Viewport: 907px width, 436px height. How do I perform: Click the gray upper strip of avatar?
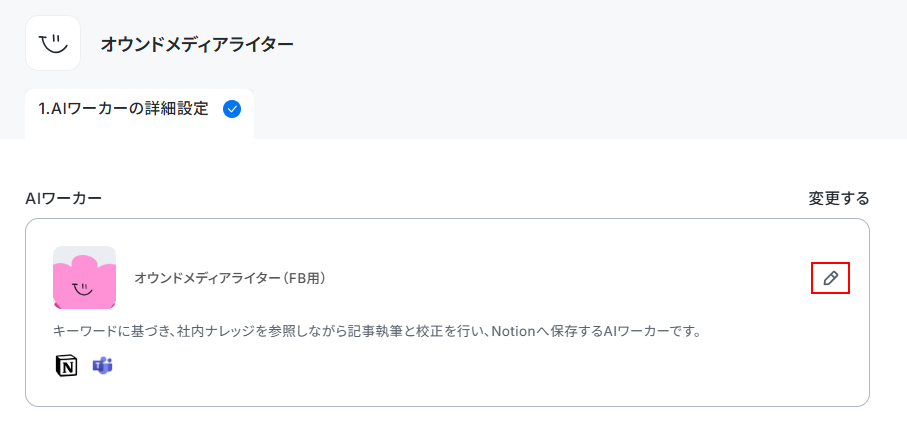(84, 251)
